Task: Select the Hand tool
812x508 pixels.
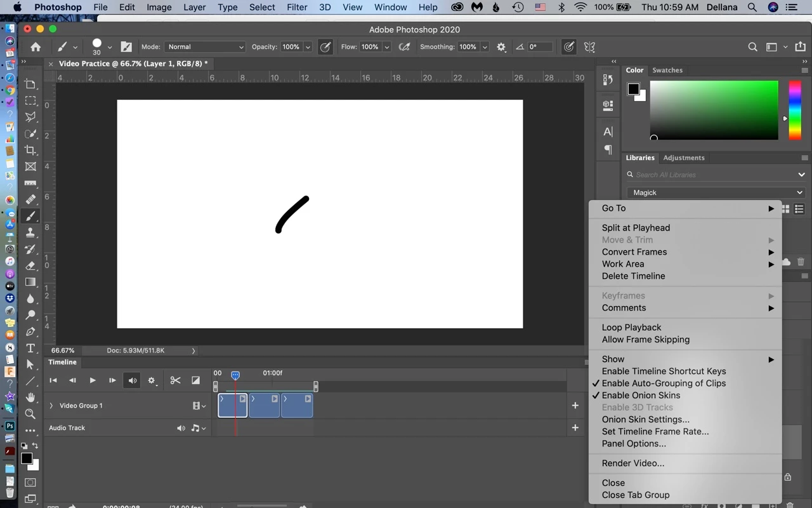Action: (30, 398)
